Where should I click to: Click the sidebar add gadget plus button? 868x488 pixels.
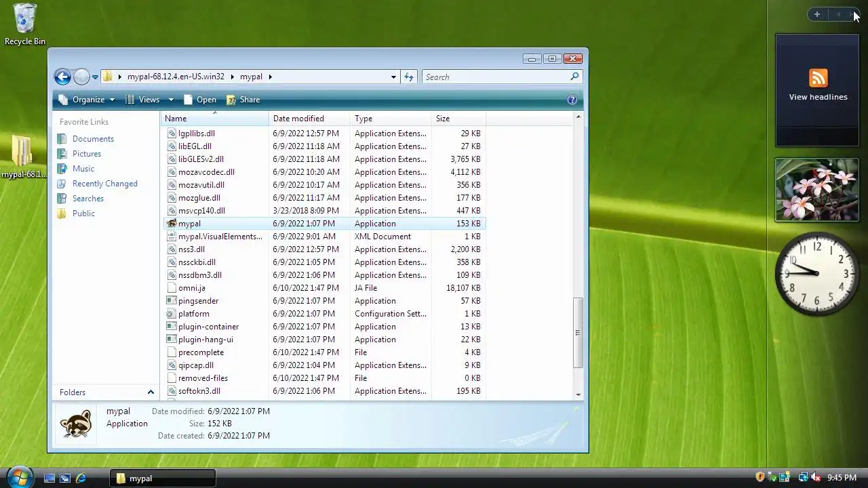(817, 14)
